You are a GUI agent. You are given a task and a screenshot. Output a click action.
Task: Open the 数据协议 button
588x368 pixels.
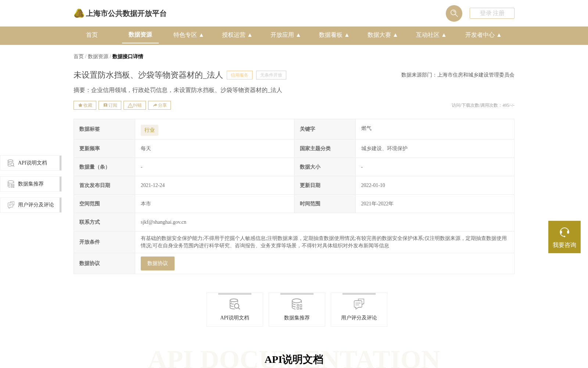[x=158, y=263]
